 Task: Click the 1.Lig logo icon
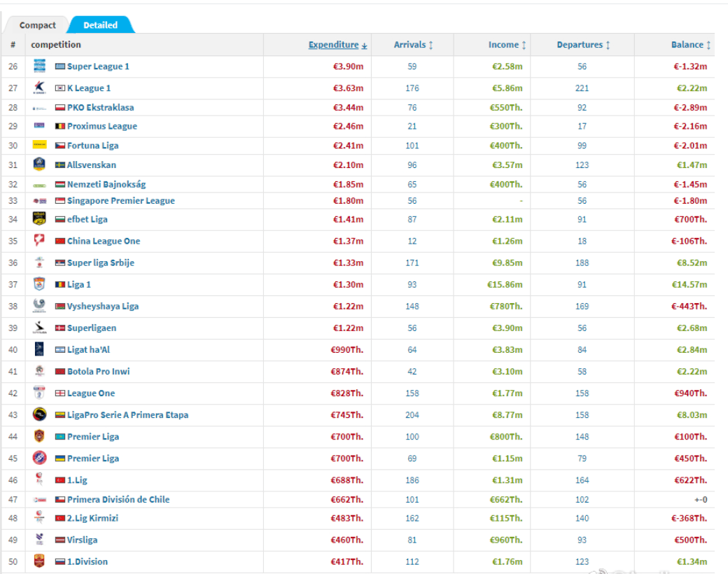39,479
